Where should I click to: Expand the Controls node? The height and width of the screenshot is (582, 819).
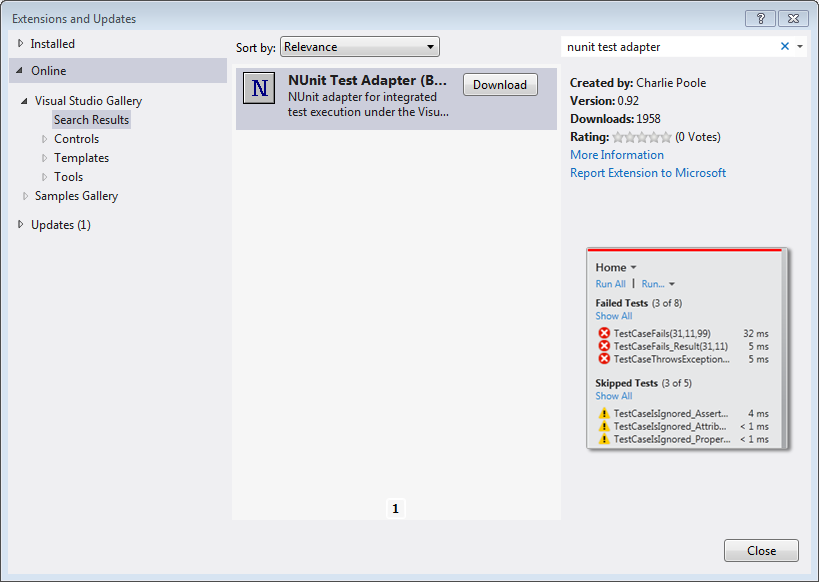tap(44, 139)
